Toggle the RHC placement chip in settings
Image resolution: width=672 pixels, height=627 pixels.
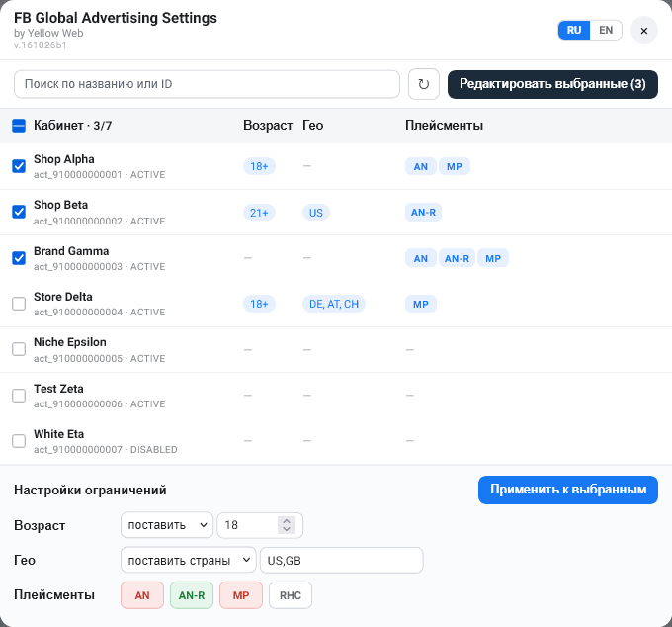point(291,595)
